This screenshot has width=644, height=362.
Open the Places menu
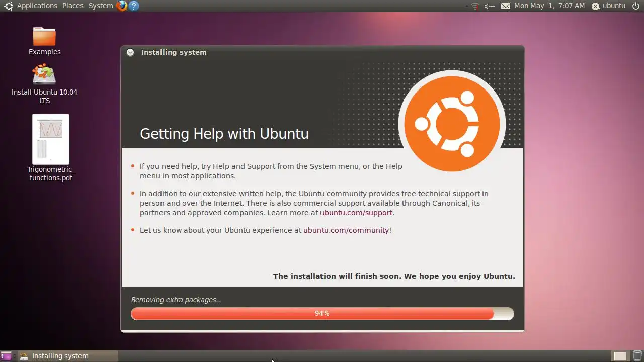pyautogui.click(x=73, y=6)
